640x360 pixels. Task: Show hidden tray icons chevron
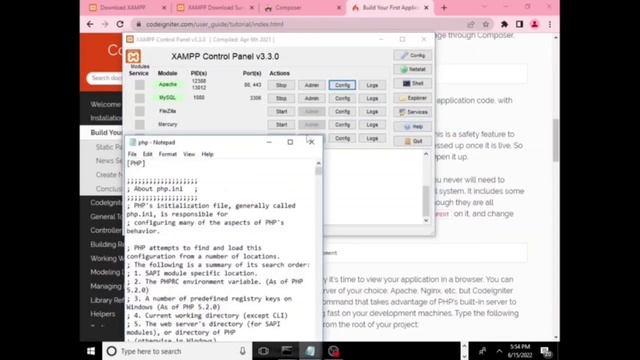pos(499,351)
